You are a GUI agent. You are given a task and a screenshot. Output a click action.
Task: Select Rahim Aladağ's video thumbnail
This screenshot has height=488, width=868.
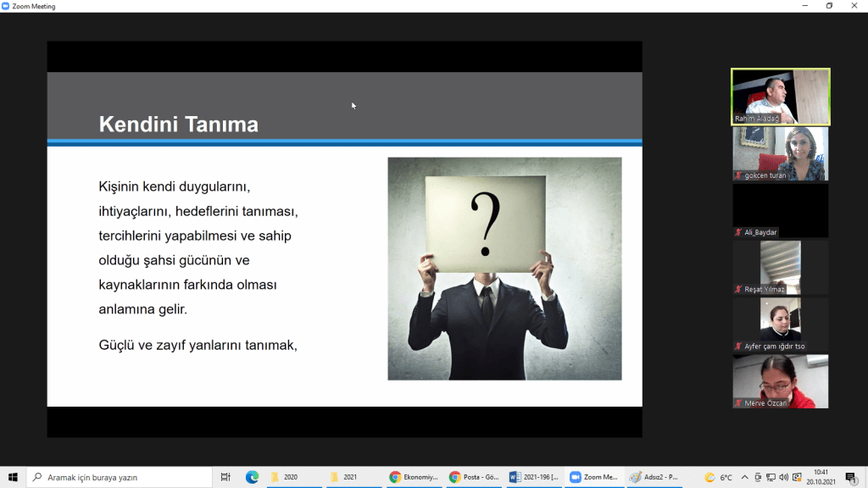pyautogui.click(x=780, y=97)
